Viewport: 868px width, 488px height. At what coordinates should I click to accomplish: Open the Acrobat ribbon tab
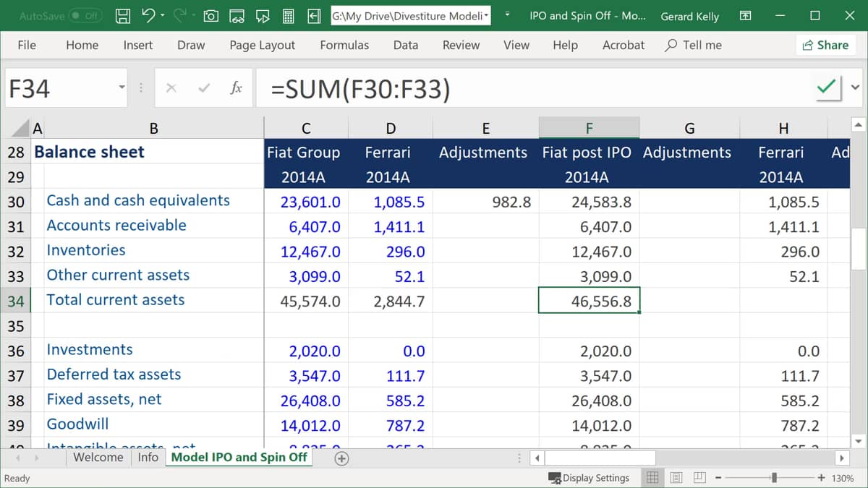(624, 45)
